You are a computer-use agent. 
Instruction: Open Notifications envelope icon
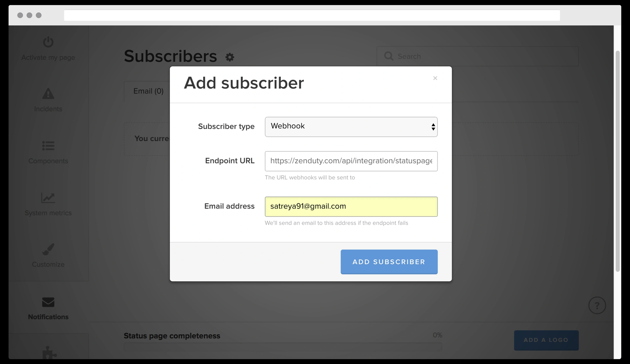coord(48,302)
